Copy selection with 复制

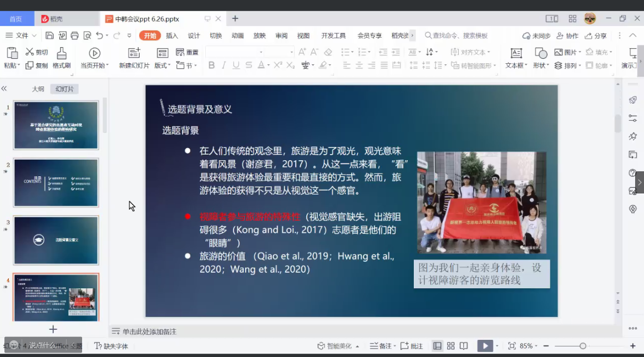[x=37, y=65]
